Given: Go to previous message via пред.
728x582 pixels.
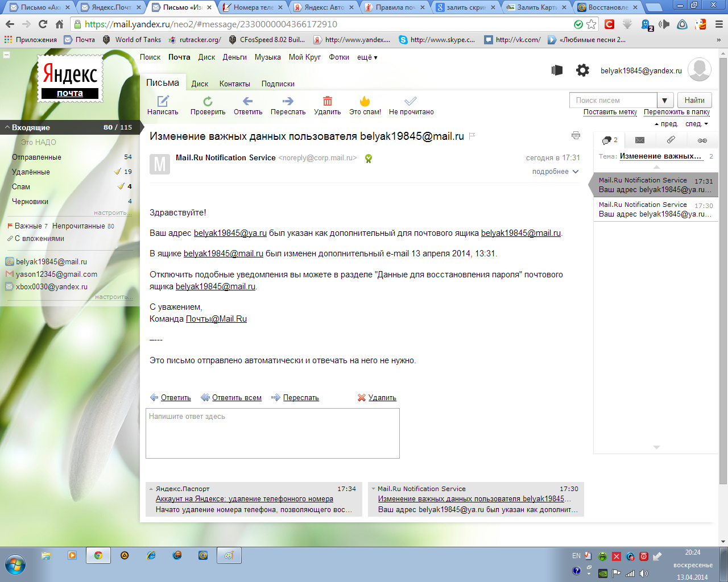Looking at the screenshot, I should (667, 123).
